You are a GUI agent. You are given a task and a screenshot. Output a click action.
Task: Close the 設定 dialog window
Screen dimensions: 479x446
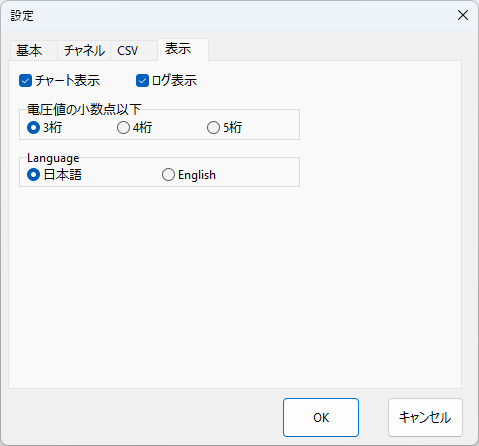click(x=463, y=15)
